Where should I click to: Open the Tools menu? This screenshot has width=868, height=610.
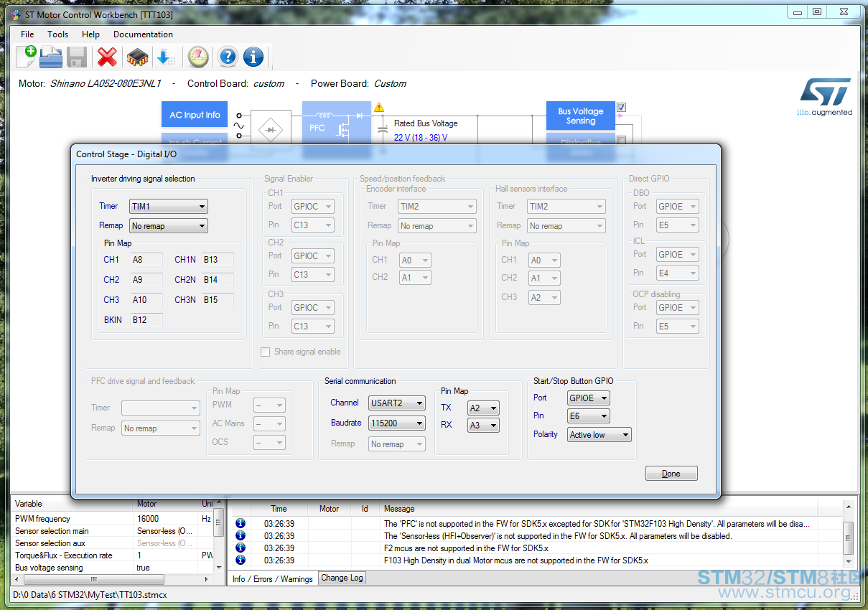tap(58, 34)
